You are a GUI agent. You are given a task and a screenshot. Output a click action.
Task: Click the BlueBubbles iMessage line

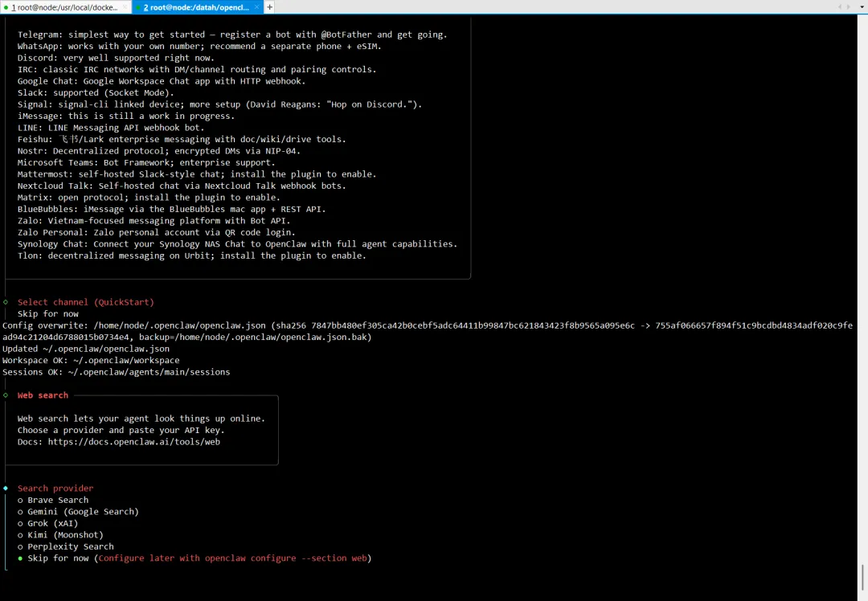(172, 209)
